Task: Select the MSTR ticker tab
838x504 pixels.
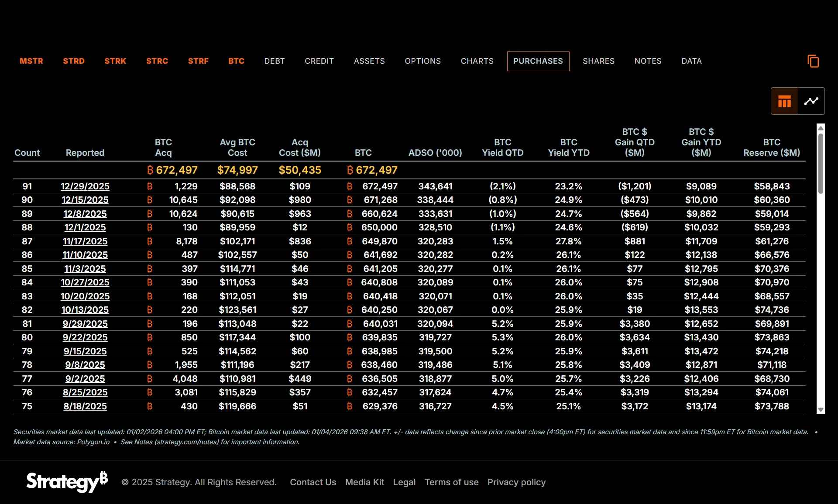Action: click(x=31, y=61)
